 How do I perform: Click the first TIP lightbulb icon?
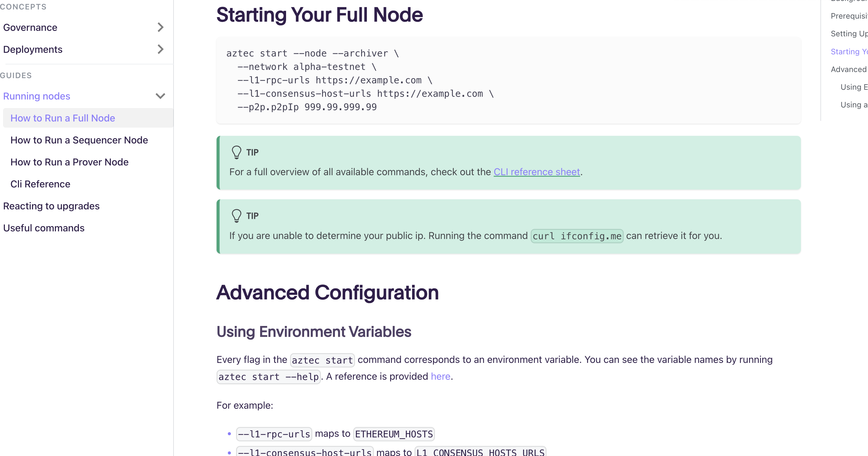pyautogui.click(x=237, y=152)
